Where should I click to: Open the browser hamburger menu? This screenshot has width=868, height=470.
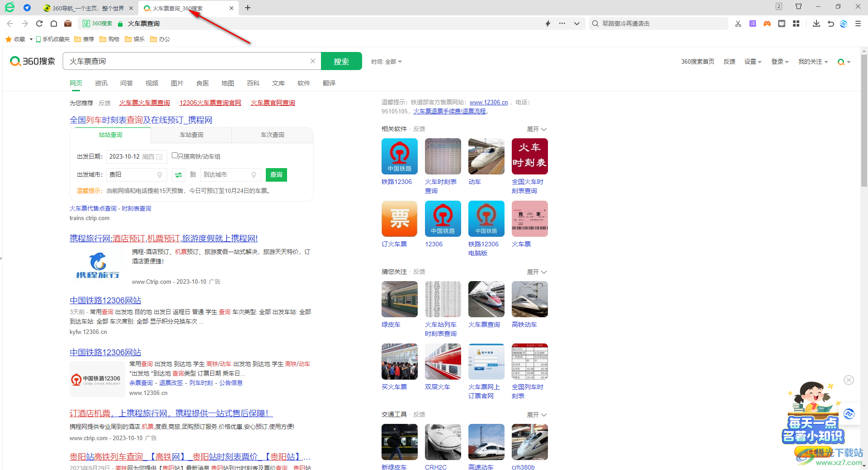[858, 23]
